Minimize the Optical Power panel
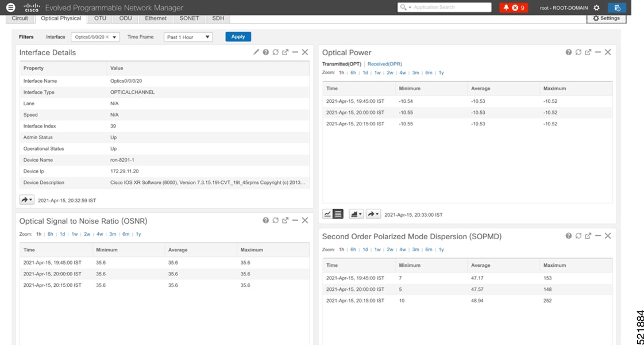Image resolution: width=644 pixels, height=345 pixels. [598, 52]
